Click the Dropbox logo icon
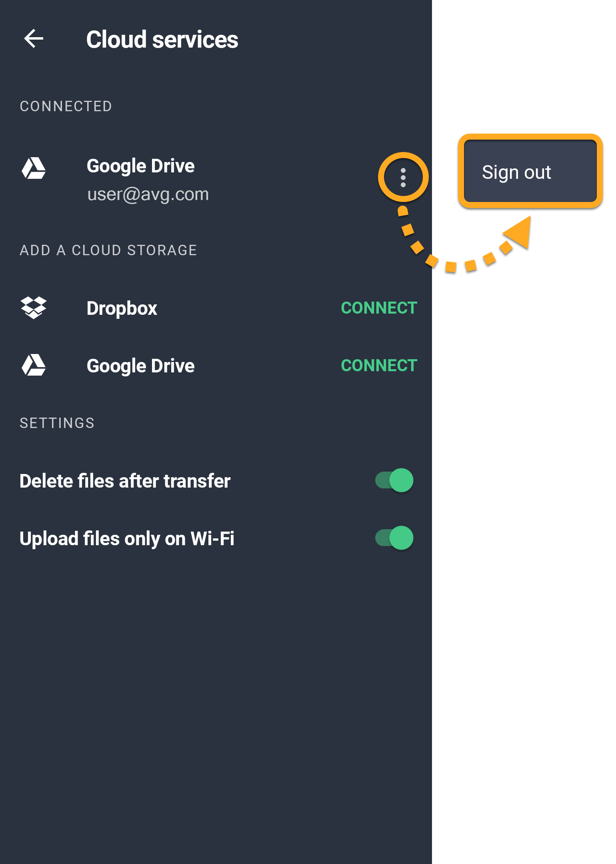 click(x=34, y=308)
